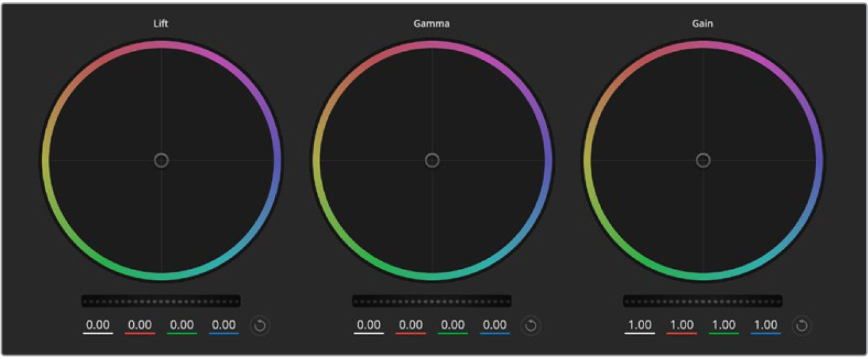Select the Gain blue value field
This screenshot has height=359, width=868.
[766, 325]
